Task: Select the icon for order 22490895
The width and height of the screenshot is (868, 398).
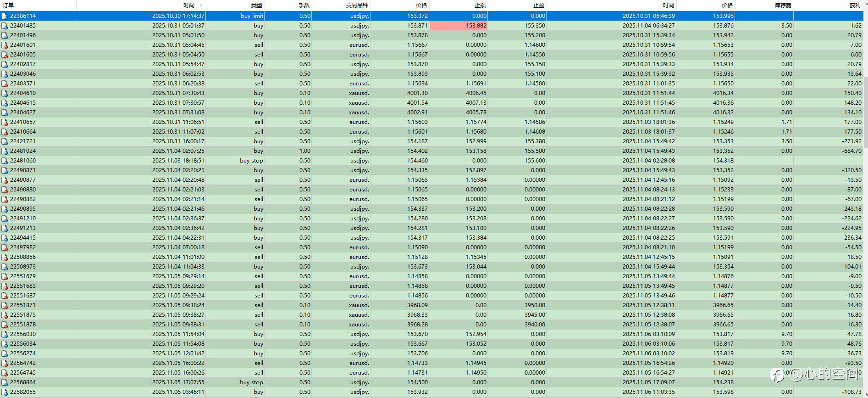Action: point(5,209)
